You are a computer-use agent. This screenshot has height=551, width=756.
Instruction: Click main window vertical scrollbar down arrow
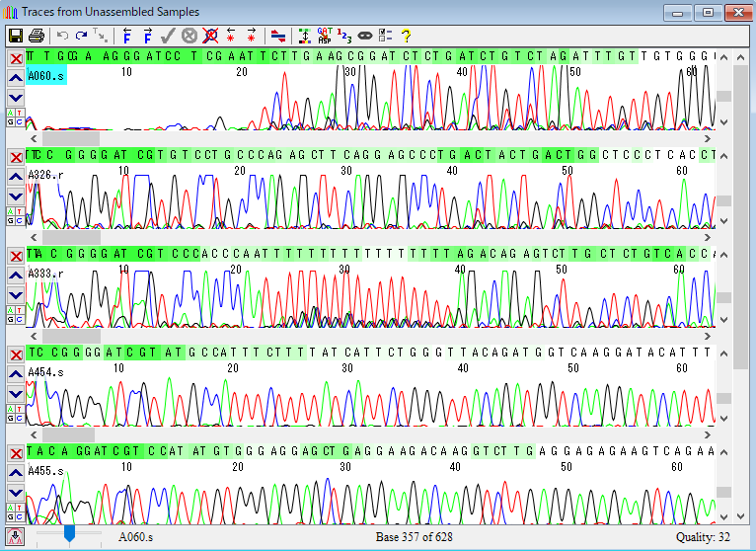740,516
